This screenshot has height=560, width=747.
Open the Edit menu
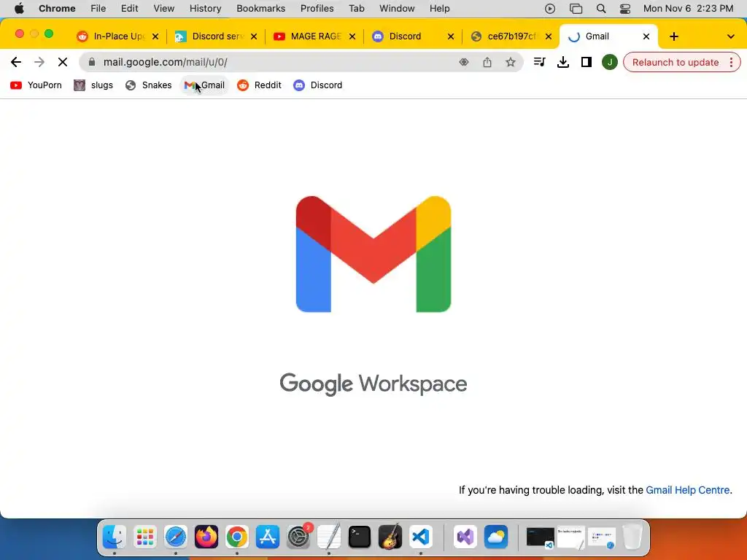(x=129, y=9)
